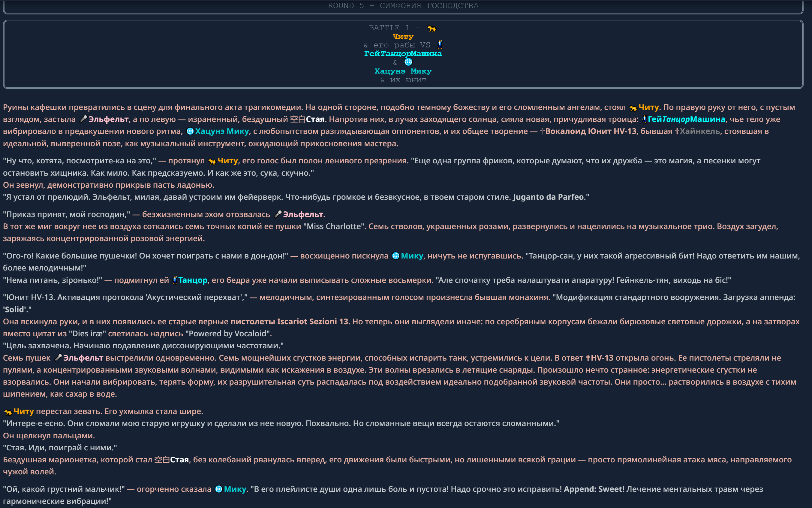Click cross icon before 'Вокалоид Юнит HV-13'
Viewport: 812px width, 508px height.
[x=542, y=132]
